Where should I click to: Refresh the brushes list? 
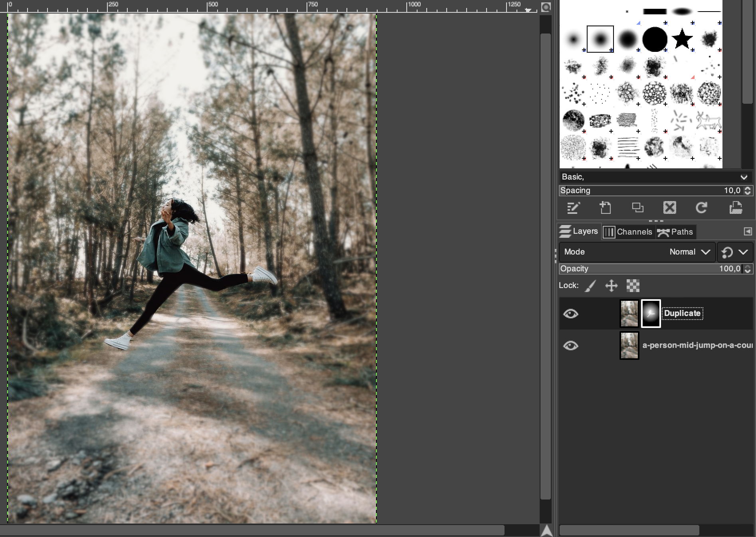click(701, 208)
